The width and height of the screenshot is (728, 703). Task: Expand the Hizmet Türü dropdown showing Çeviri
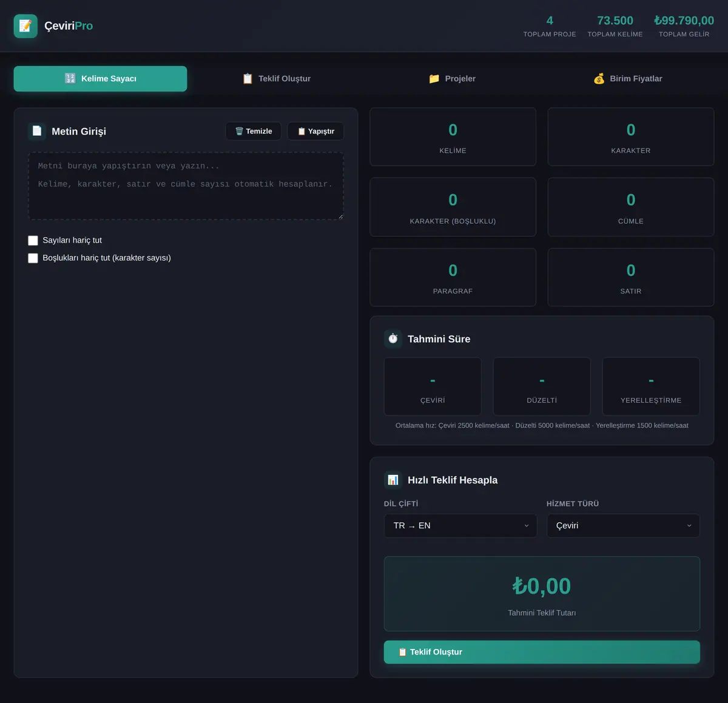click(623, 525)
